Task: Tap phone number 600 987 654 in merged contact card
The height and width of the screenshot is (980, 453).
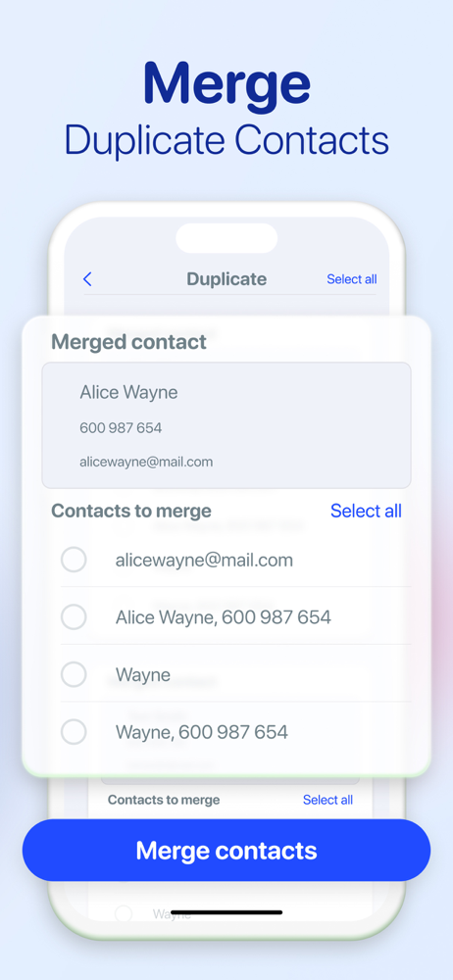Action: pos(121,428)
